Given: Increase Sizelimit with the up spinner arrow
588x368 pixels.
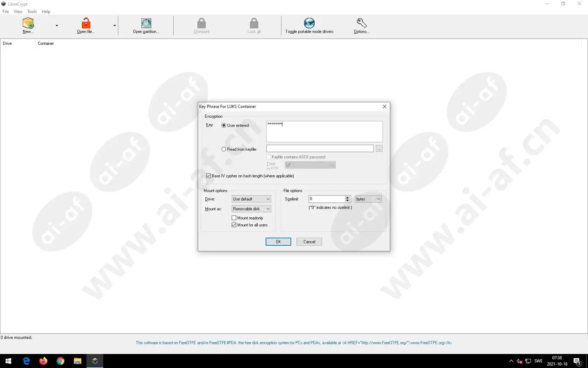Looking at the screenshot, I should [x=347, y=197].
